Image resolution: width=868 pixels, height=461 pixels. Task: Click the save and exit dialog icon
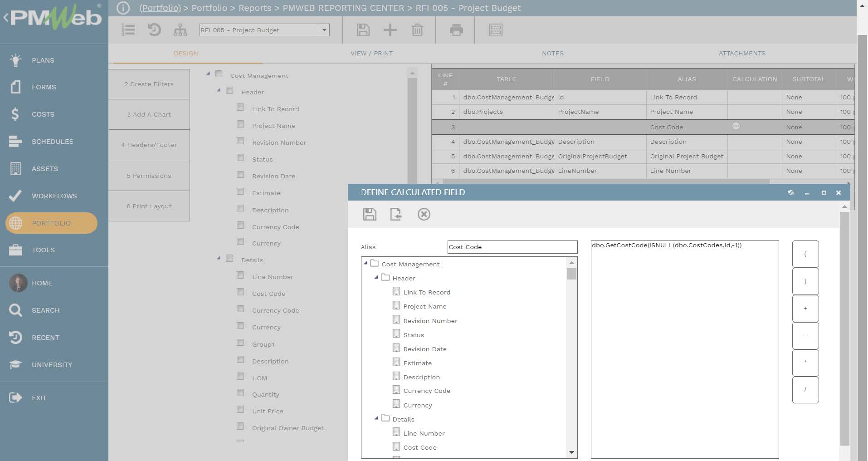click(x=396, y=214)
